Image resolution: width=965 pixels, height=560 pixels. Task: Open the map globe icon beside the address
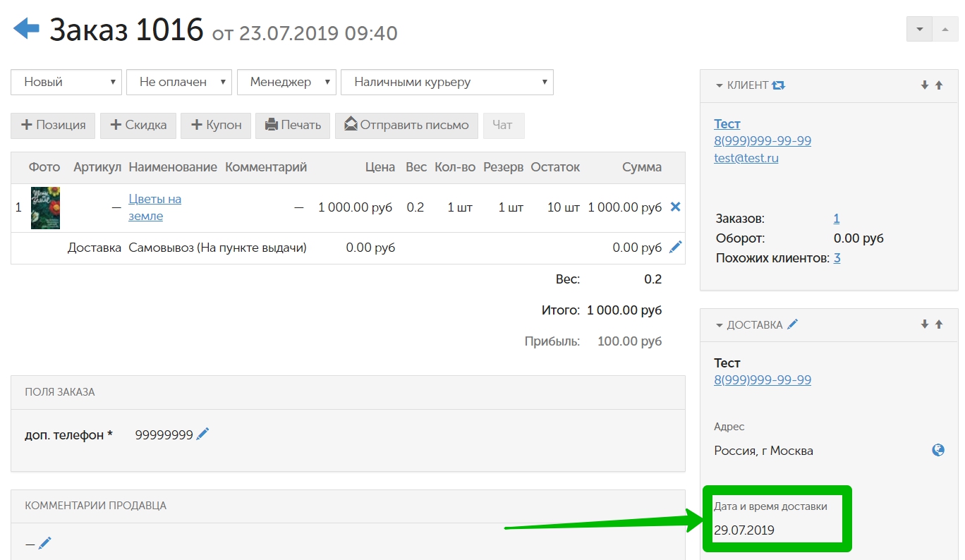tap(938, 450)
